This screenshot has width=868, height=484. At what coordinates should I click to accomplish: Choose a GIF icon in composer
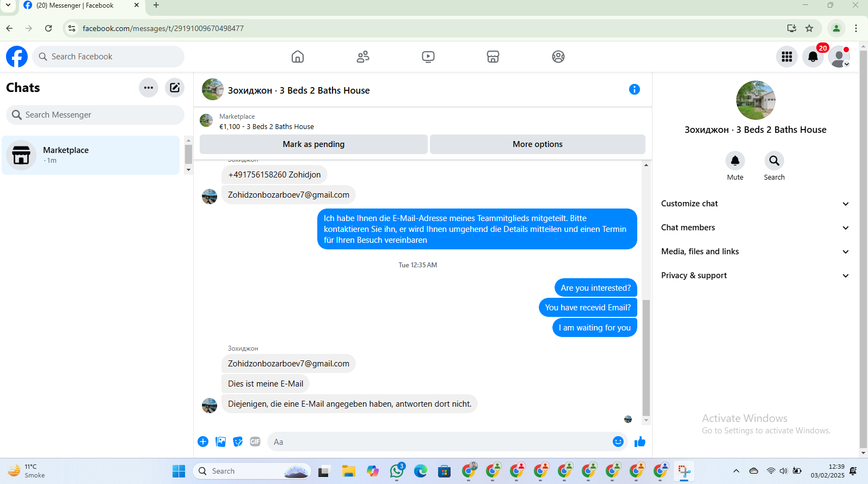point(255,442)
